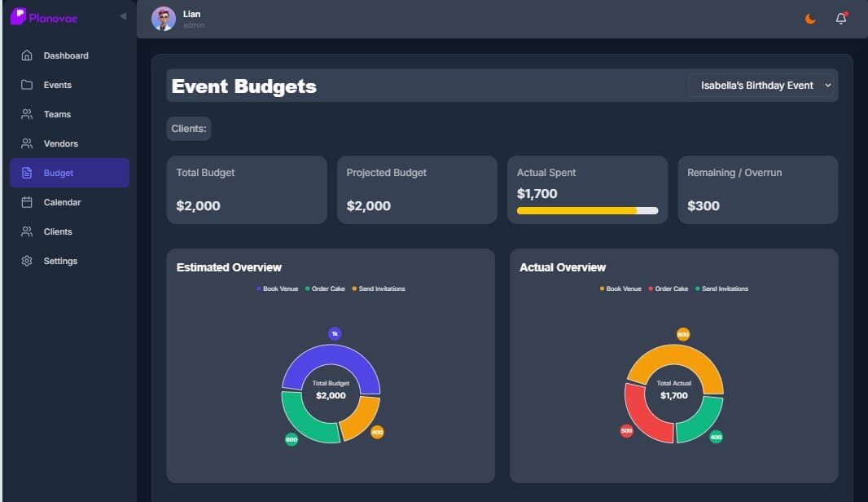Screen dimensions: 868x502
Task: Click Lian's profile avatar
Action: [162, 17]
